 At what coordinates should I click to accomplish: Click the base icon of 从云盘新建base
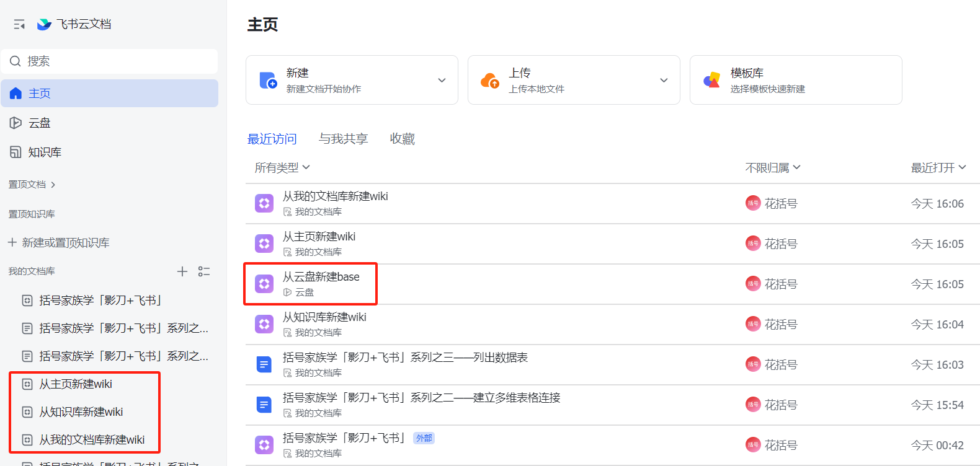tap(264, 284)
